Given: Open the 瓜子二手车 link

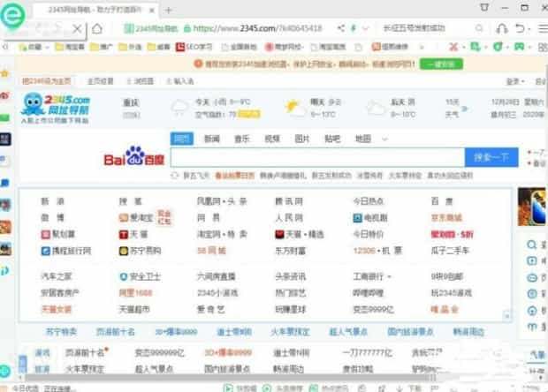Looking at the screenshot, I should pyautogui.click(x=450, y=251).
